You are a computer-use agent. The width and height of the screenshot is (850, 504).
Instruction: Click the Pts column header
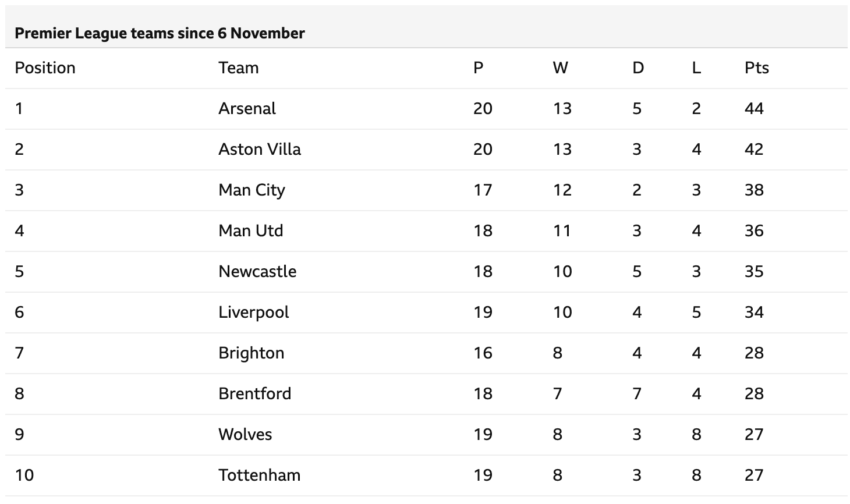point(756,68)
